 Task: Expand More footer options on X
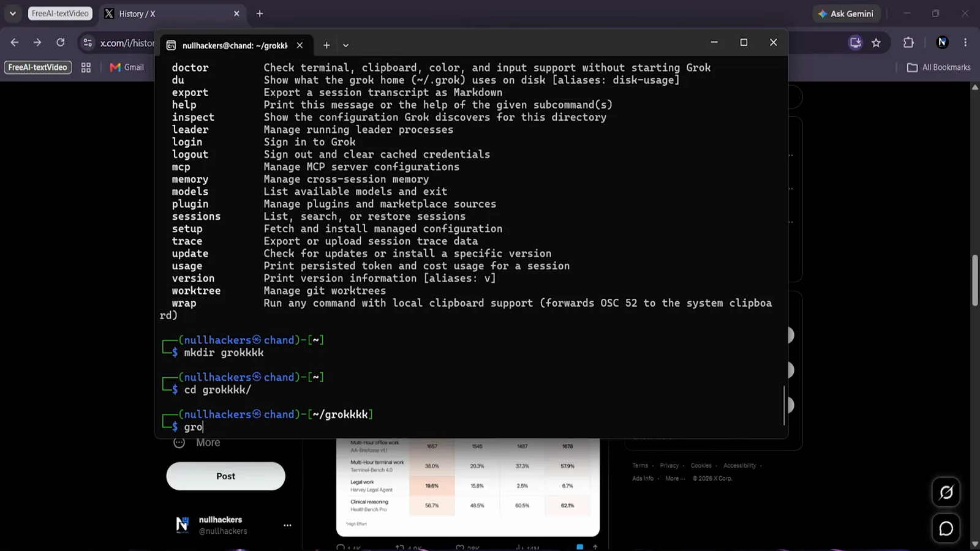pyautogui.click(x=674, y=478)
